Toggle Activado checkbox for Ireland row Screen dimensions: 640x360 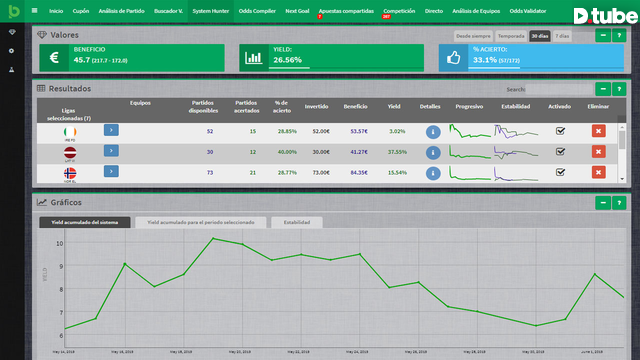point(560,131)
